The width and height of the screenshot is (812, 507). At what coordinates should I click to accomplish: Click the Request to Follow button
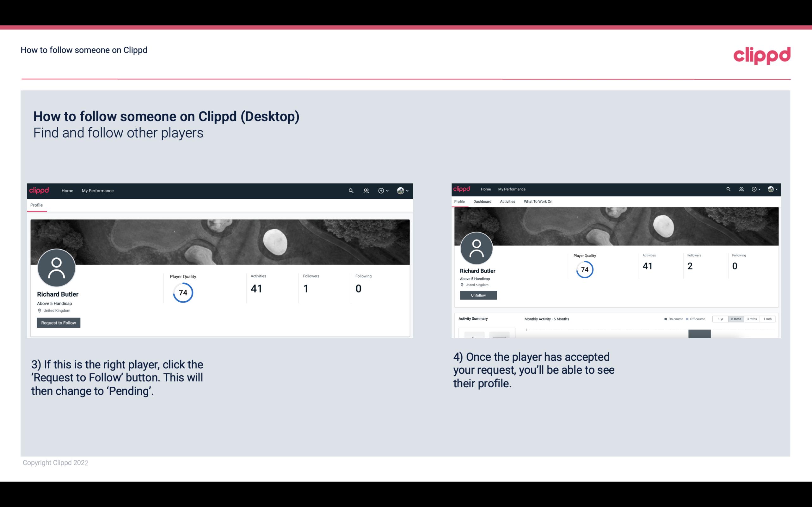[58, 323]
